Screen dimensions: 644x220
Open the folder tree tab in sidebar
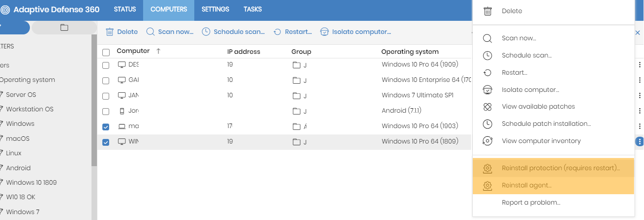(64, 28)
